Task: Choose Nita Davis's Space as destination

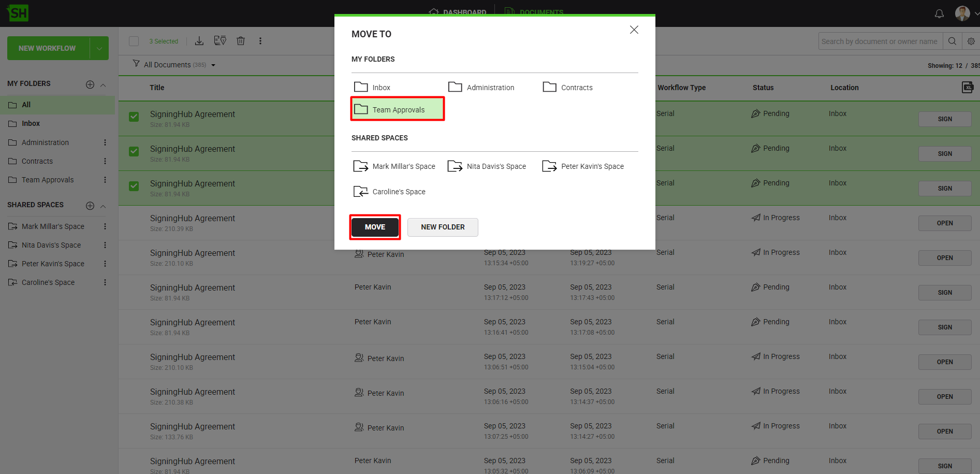Action: pos(487,166)
